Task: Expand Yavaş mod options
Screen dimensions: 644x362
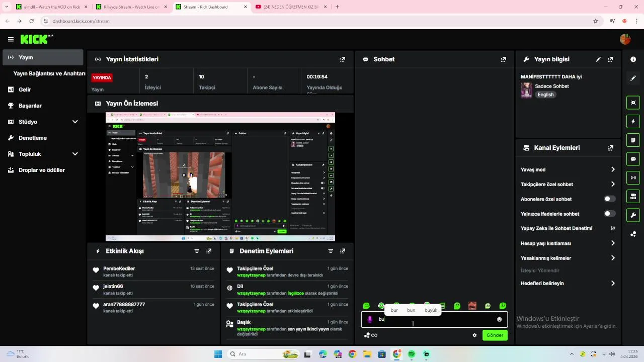Action: 613,169
